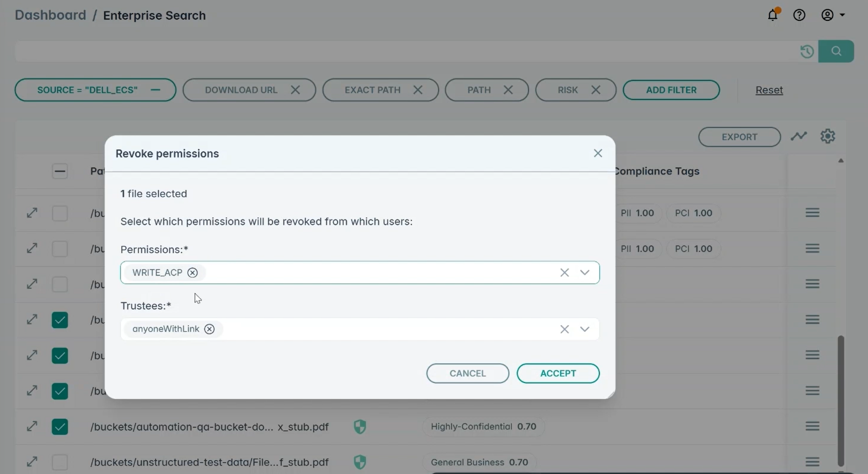Open the trend chart icon near EXPORT
Image resolution: width=868 pixels, height=474 pixels.
(799, 136)
